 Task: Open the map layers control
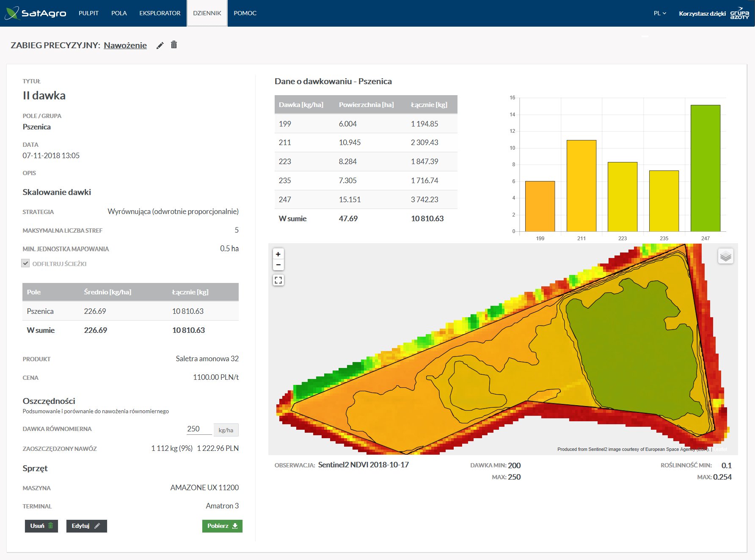(x=725, y=256)
